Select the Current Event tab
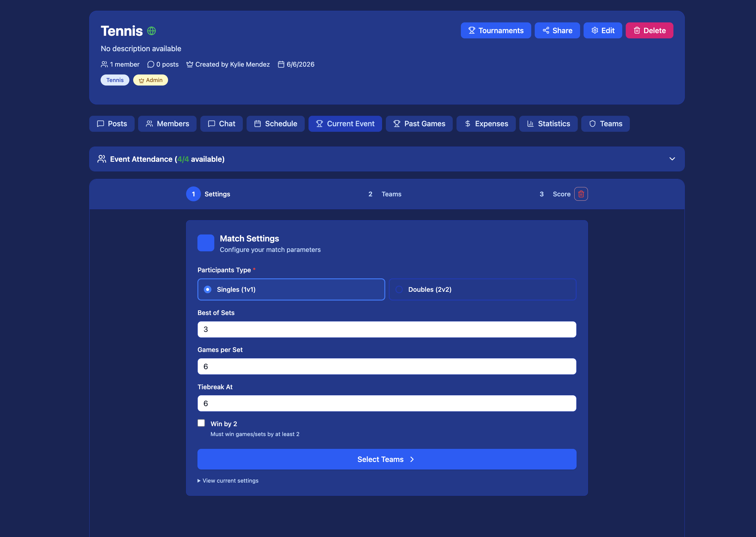Image resolution: width=756 pixels, height=537 pixels. point(345,124)
